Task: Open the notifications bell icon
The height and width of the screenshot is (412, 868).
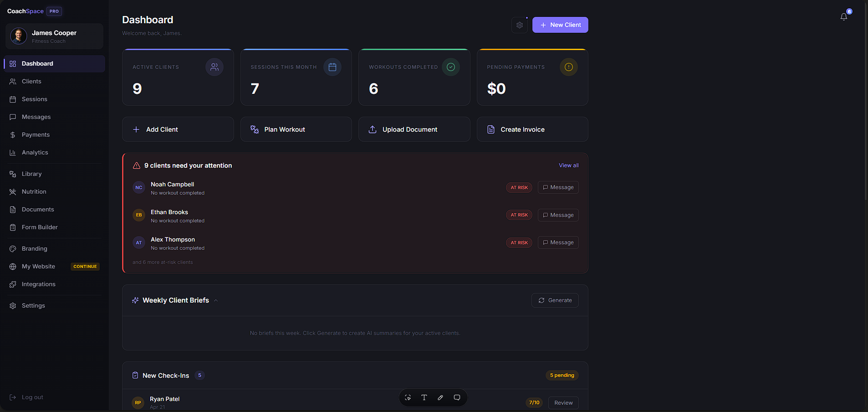Action: [x=844, y=17]
